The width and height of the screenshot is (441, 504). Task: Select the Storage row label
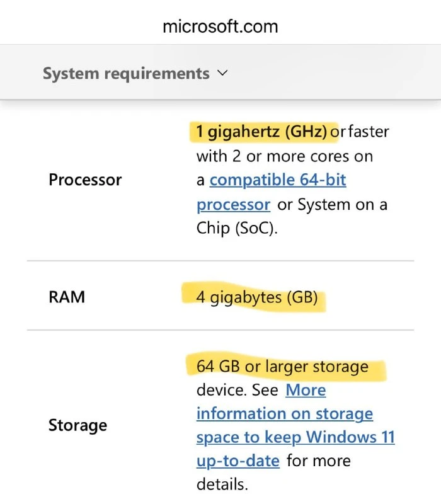(x=77, y=425)
